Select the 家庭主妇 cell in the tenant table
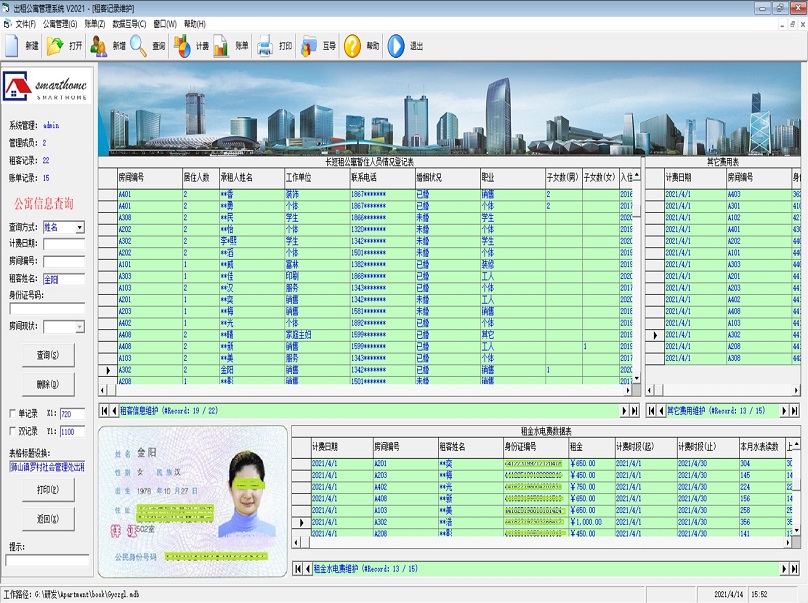This screenshot has width=808, height=603. tap(317, 335)
